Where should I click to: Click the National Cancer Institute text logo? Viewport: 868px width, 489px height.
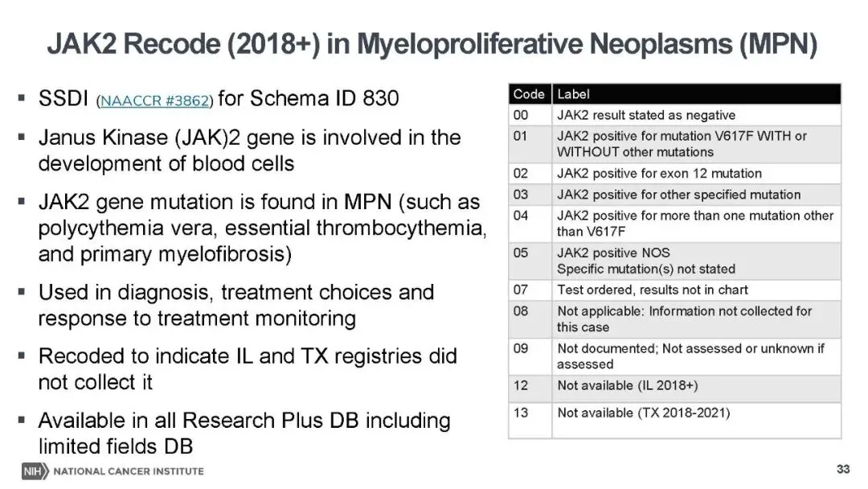coord(129,471)
